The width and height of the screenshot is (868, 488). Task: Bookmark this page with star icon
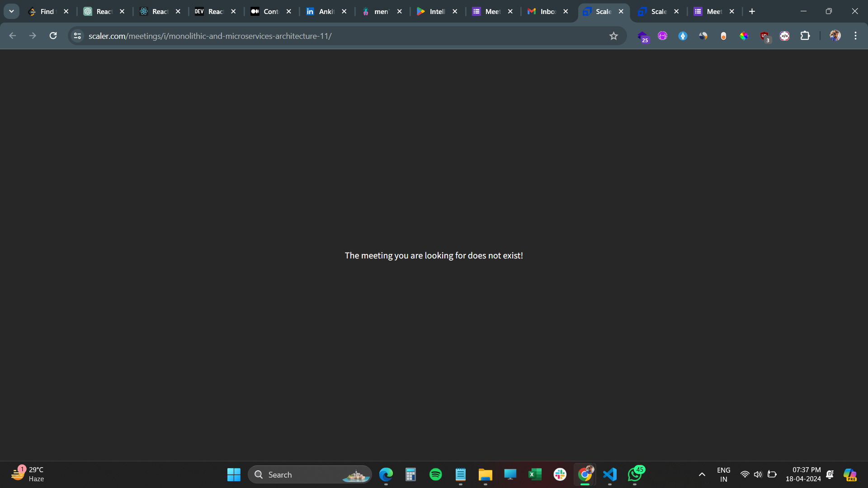pos(613,36)
